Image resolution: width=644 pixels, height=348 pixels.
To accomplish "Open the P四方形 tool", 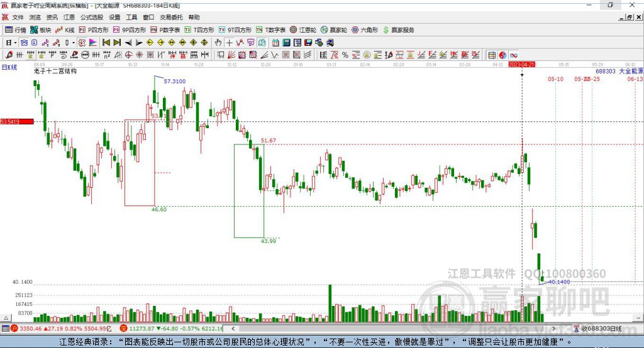I will coord(94,30).
